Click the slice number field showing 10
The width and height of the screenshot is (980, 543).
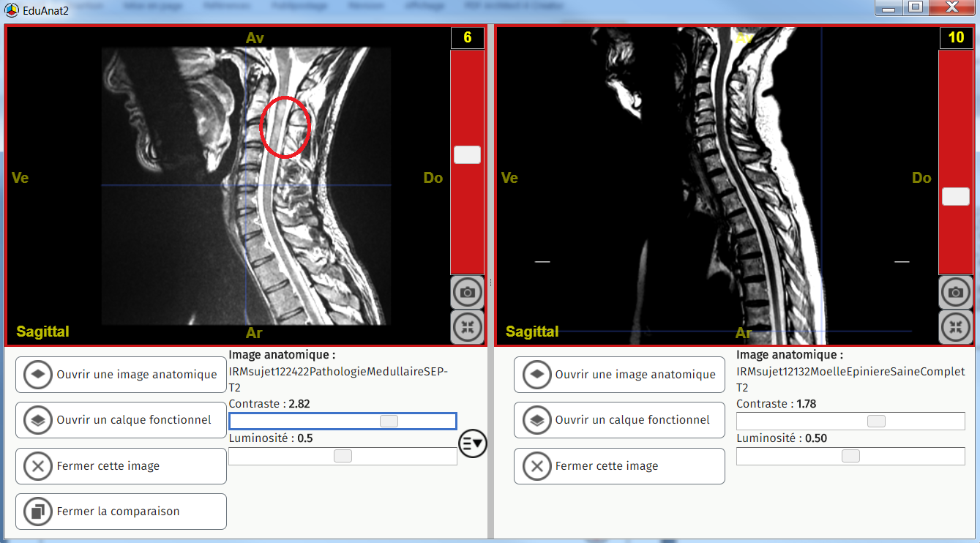coord(956,38)
